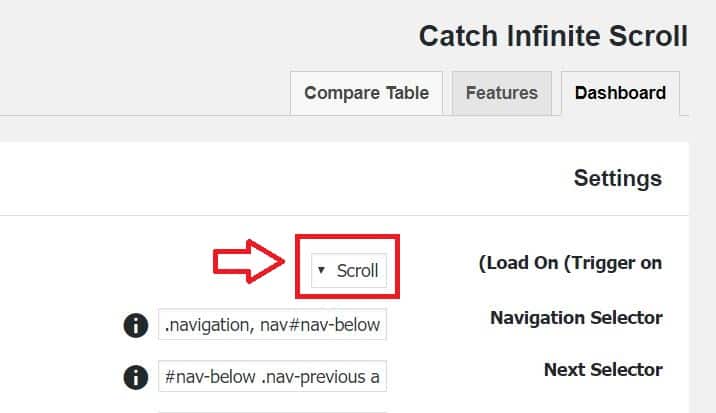716x413 pixels.
Task: Select the Scroll option text in dropdown
Action: click(x=358, y=271)
